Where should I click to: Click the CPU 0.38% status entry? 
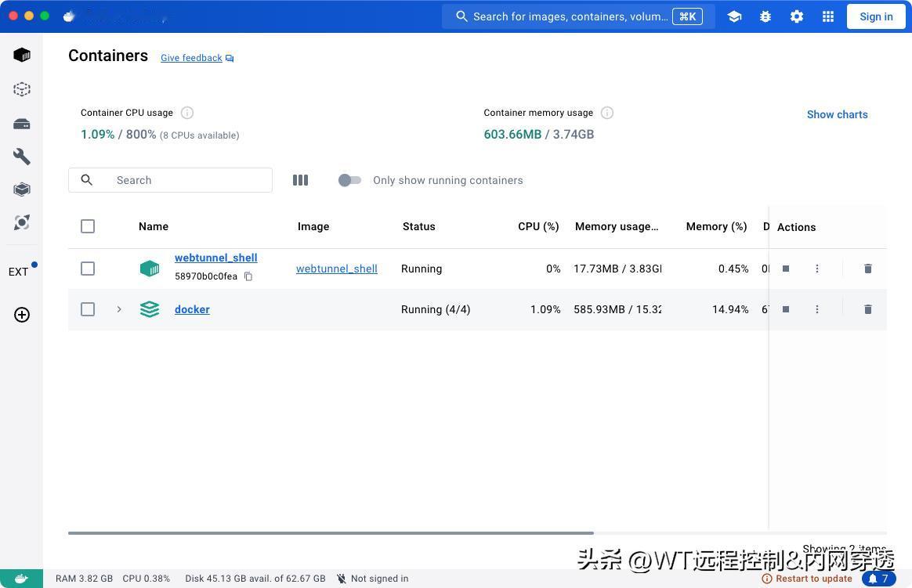(x=146, y=579)
